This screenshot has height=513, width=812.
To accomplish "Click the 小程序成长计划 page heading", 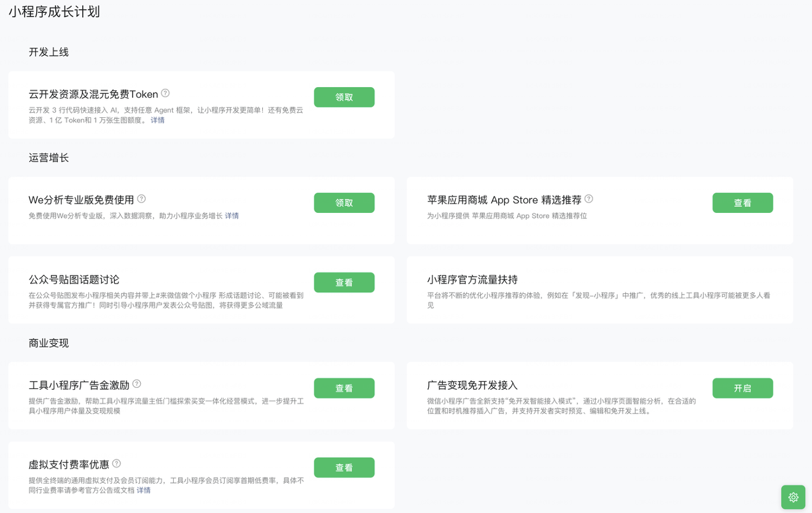I will (x=54, y=12).
